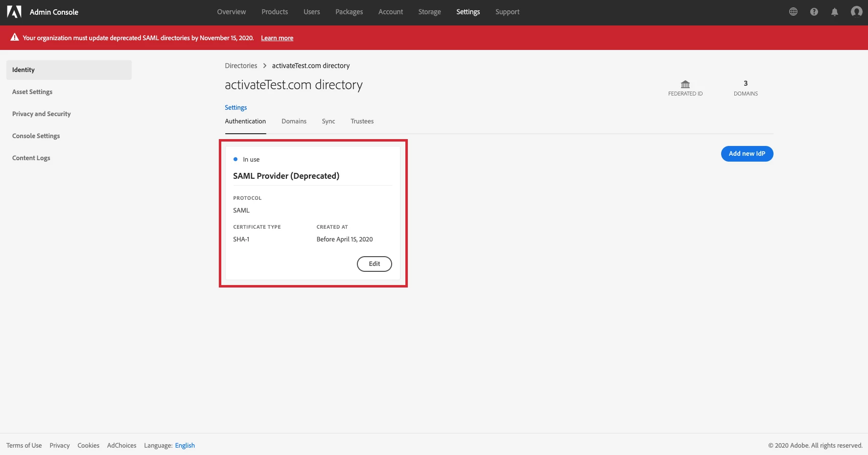Click the warning triangle in red banner
The image size is (868, 455).
pyautogui.click(x=15, y=37)
